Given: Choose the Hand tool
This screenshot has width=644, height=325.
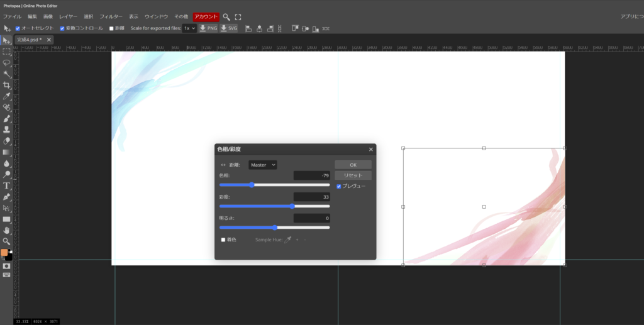Looking at the screenshot, I should pyautogui.click(x=6, y=230).
